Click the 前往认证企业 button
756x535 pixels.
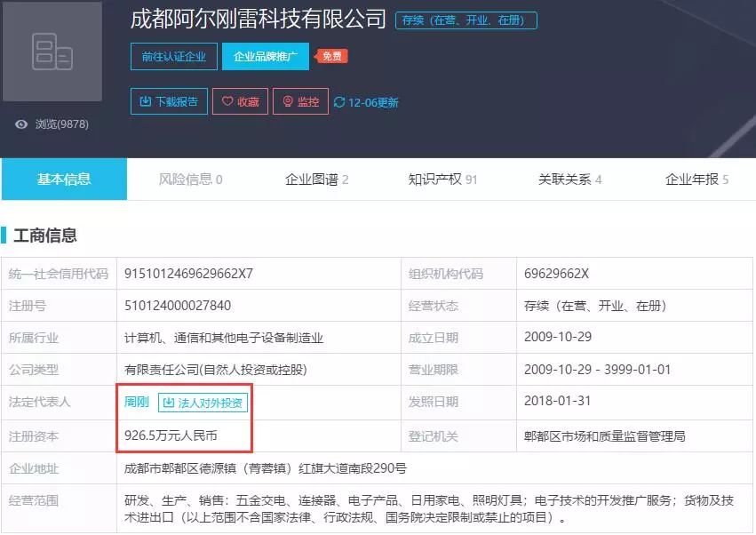[x=173, y=57]
